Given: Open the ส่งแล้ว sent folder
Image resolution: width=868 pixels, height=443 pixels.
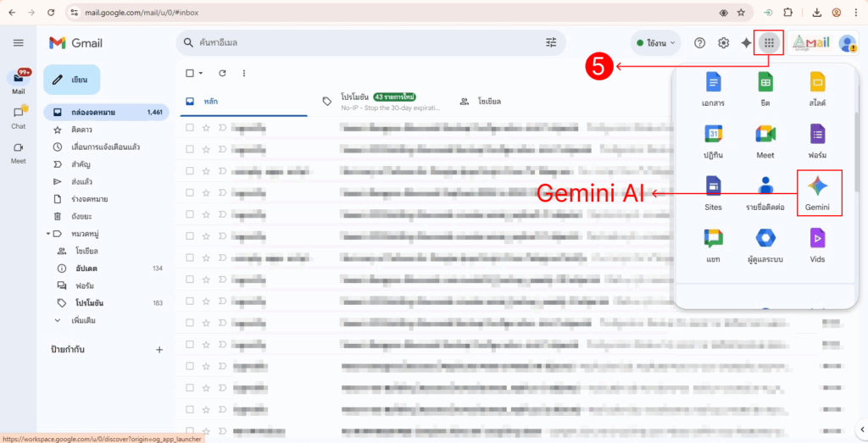Looking at the screenshot, I should click(x=83, y=181).
